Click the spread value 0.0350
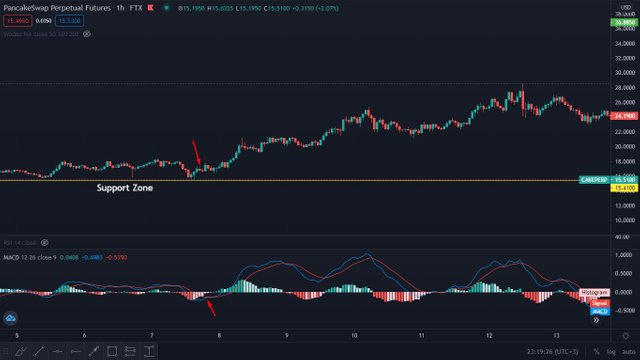The height and width of the screenshot is (360, 640). coord(44,21)
